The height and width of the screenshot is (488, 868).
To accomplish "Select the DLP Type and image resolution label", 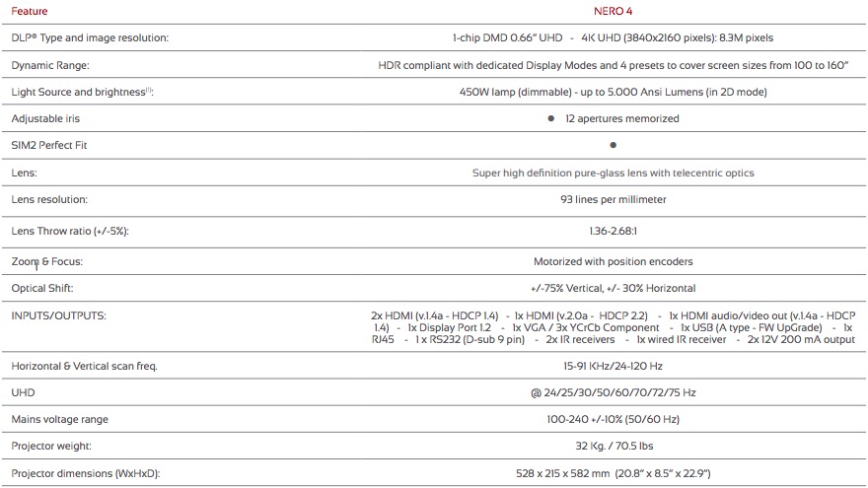I will [90, 37].
